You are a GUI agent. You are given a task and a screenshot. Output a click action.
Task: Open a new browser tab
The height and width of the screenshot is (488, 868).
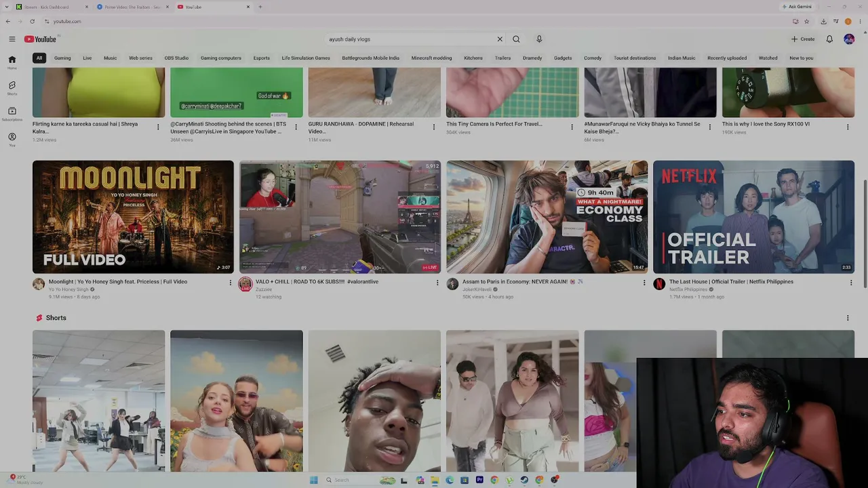click(260, 7)
